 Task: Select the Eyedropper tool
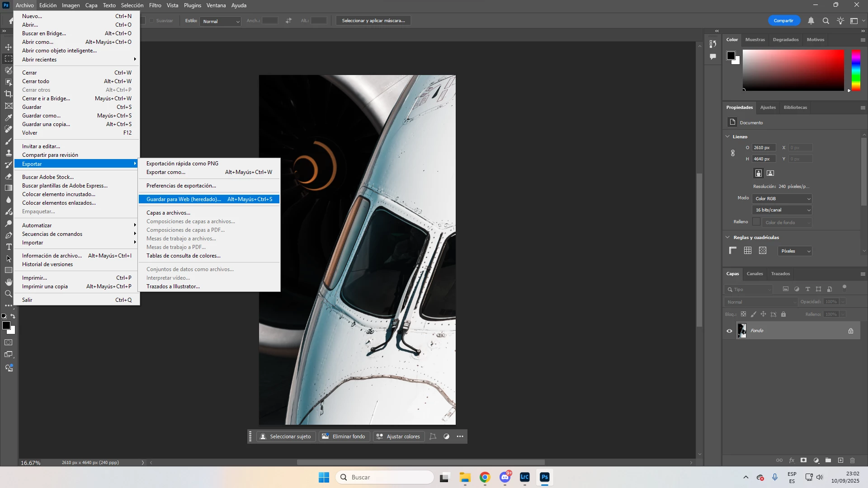coord(9,118)
